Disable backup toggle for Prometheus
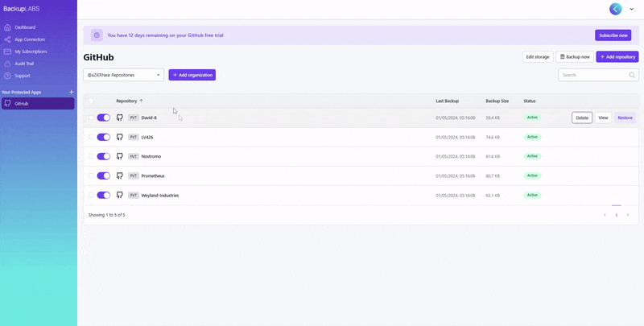Screen dimensions: 644x326 [x=104, y=175]
